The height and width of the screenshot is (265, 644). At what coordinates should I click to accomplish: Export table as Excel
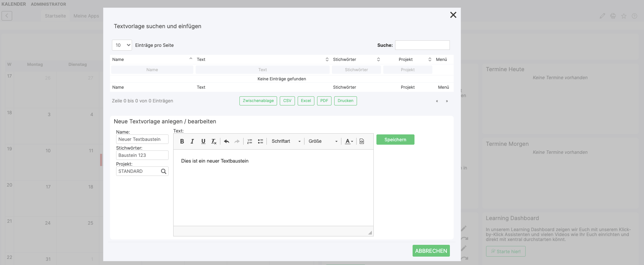click(306, 101)
